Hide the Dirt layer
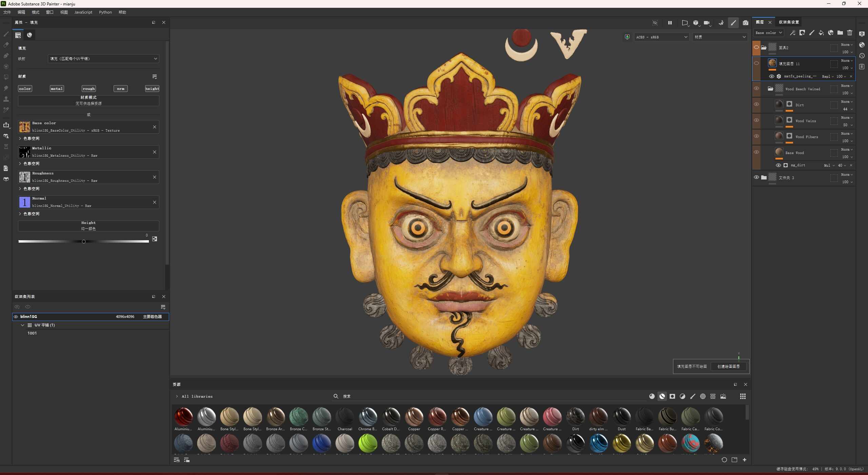This screenshot has height=475, width=868. click(x=756, y=104)
